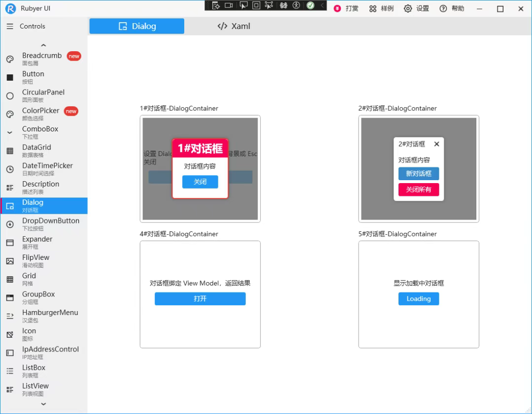Click the Button square icon in sidebar

click(10, 77)
